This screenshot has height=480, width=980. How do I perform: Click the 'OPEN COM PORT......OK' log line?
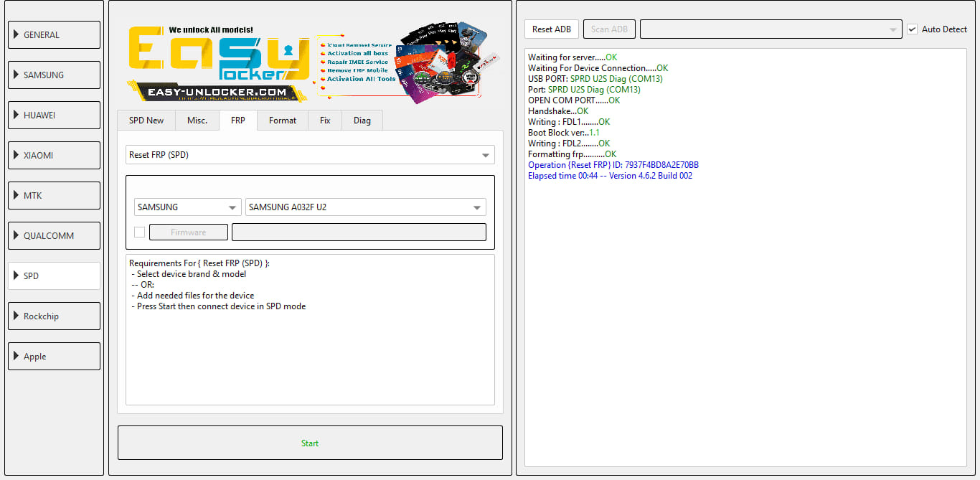pyautogui.click(x=574, y=100)
